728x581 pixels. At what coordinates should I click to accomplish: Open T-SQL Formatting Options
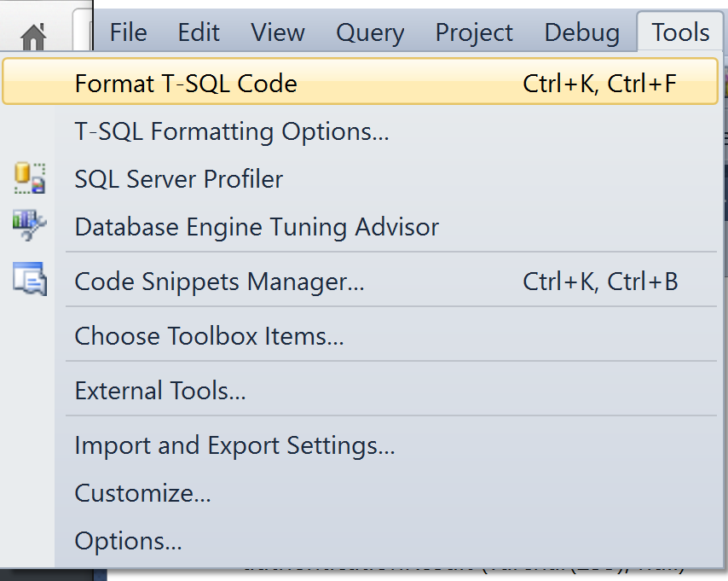point(231,131)
